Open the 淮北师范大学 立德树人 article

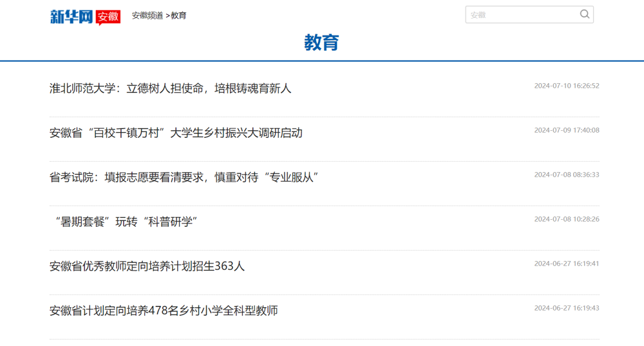tap(170, 88)
